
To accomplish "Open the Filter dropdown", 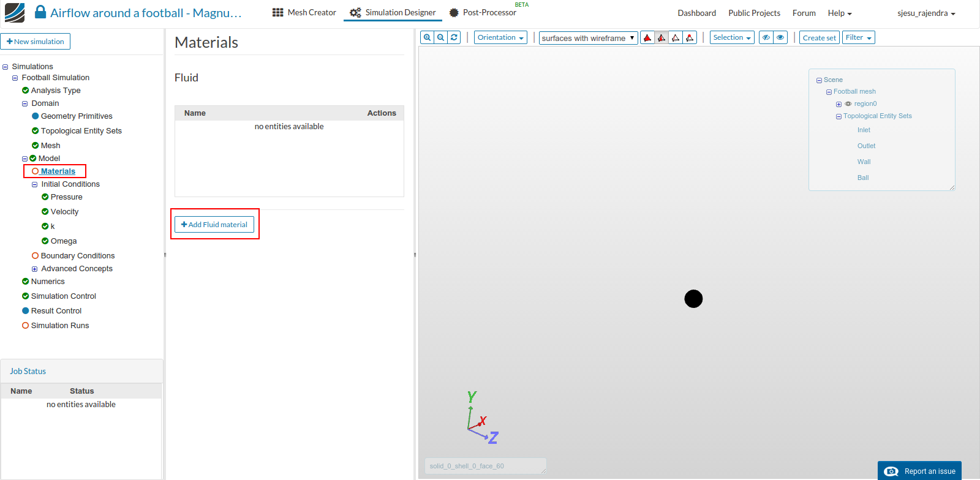I will tap(859, 37).
